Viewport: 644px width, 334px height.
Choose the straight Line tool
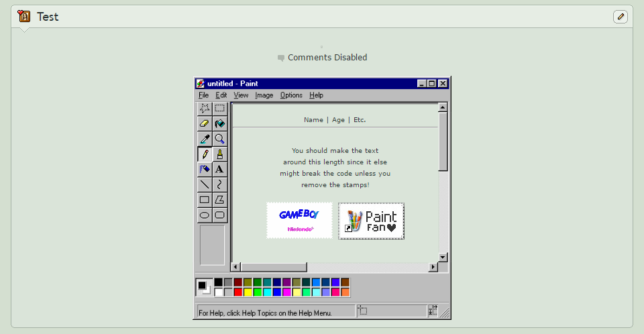[205, 184]
